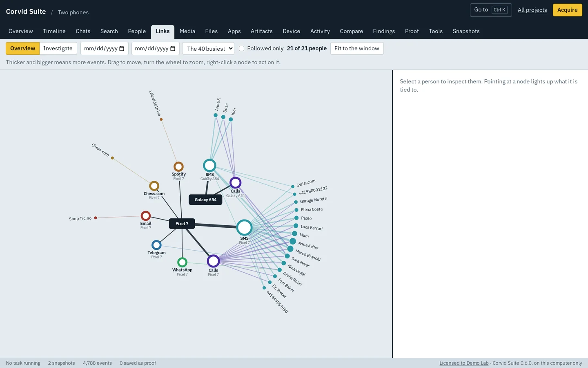Select the Calls Pixel 7 node
Viewport: 588px width, 368px height.
coord(213,261)
